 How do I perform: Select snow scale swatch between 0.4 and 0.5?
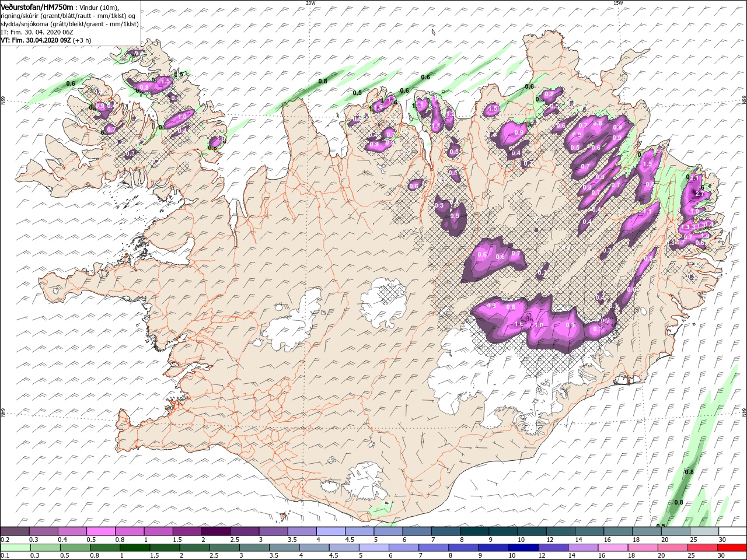(72, 531)
